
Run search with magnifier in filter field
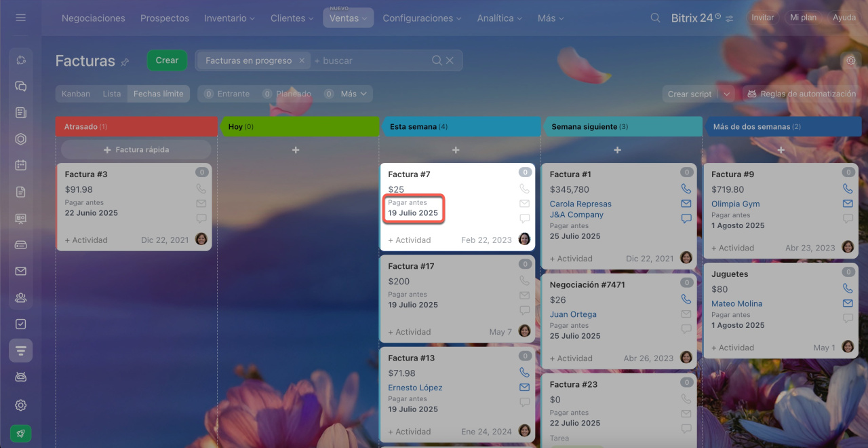(437, 60)
